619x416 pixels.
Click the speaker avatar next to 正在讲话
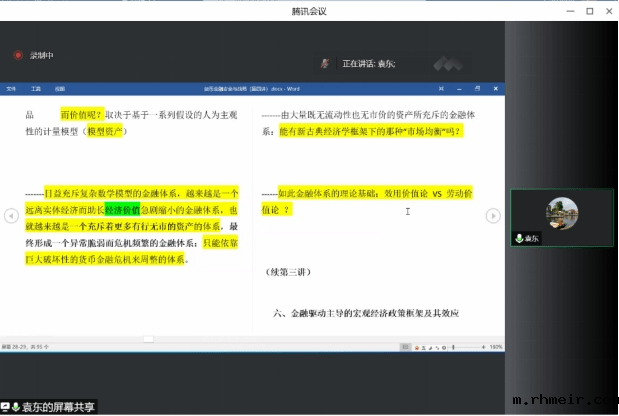[325, 63]
